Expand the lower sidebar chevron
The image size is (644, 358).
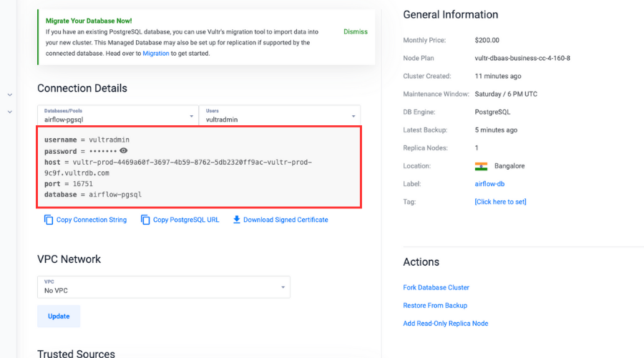pos(9,112)
